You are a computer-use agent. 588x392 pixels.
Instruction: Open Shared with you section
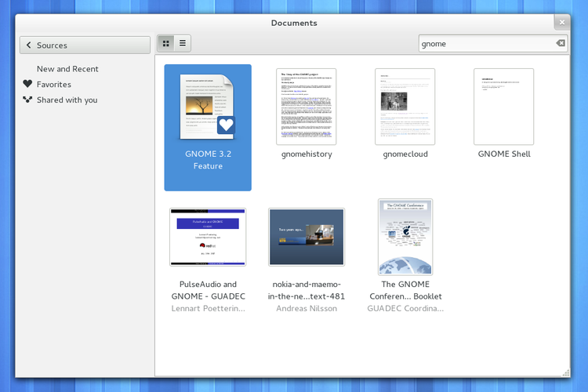[x=67, y=100]
